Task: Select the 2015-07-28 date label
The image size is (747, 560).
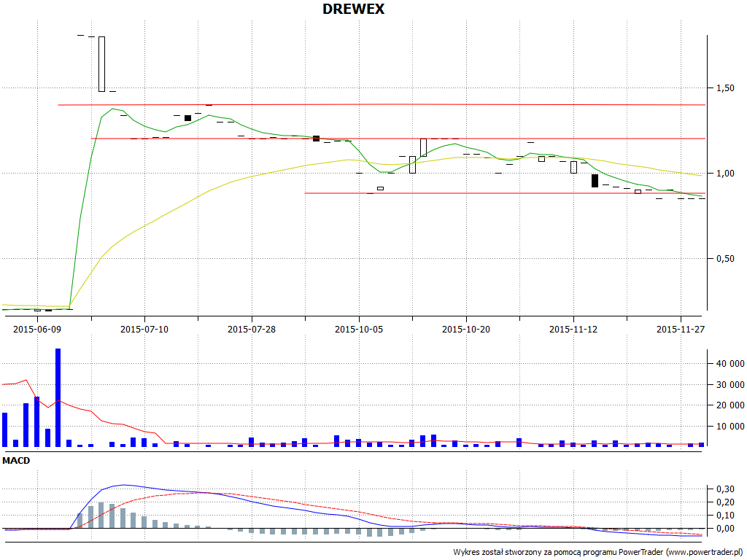Action: [x=252, y=329]
